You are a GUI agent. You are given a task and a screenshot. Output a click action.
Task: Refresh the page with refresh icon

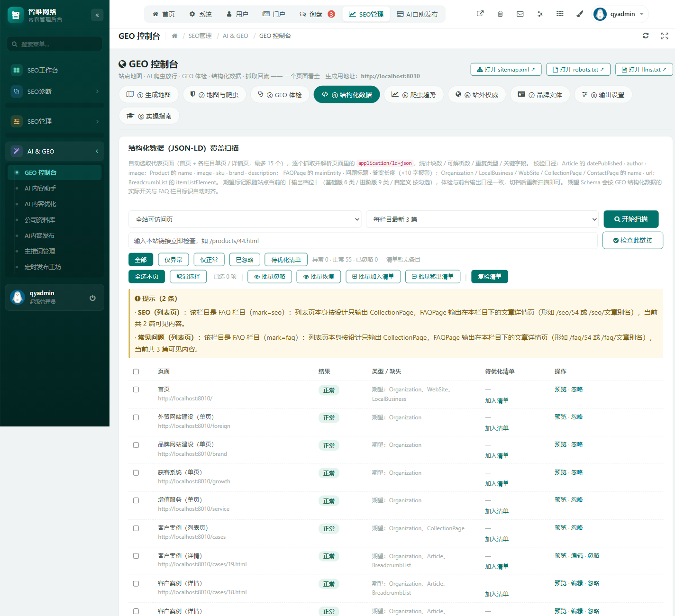[x=646, y=36]
